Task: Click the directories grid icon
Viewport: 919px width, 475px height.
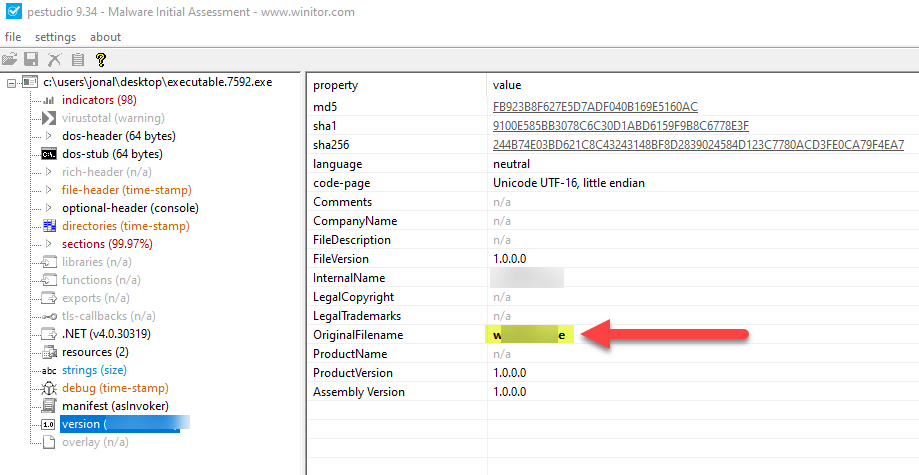Action: click(x=48, y=226)
